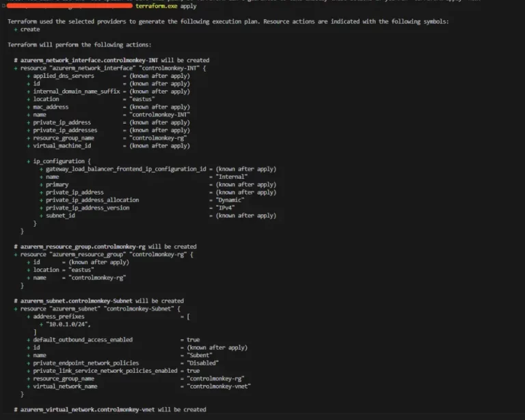Click the virtual_network_name attribute
This screenshot has width=525, height=420.
click(x=66, y=387)
